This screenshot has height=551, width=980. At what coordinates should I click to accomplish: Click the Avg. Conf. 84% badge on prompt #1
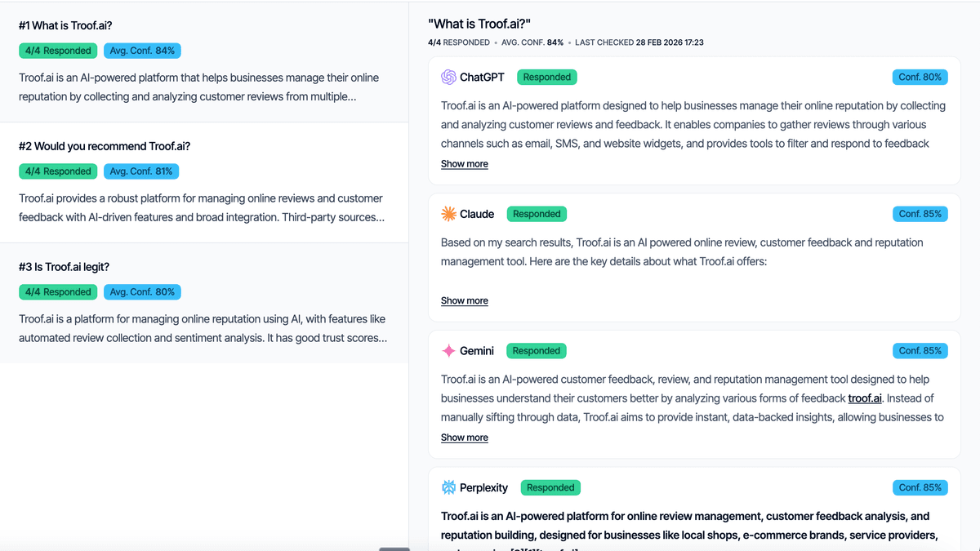coord(142,50)
